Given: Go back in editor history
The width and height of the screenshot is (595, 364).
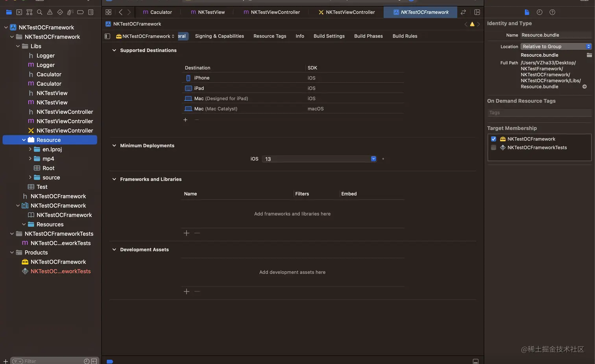Looking at the screenshot, I should click(x=120, y=12).
